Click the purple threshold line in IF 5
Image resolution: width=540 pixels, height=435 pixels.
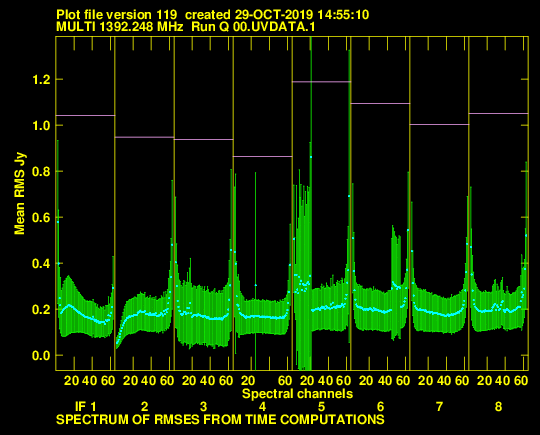[x=321, y=82]
